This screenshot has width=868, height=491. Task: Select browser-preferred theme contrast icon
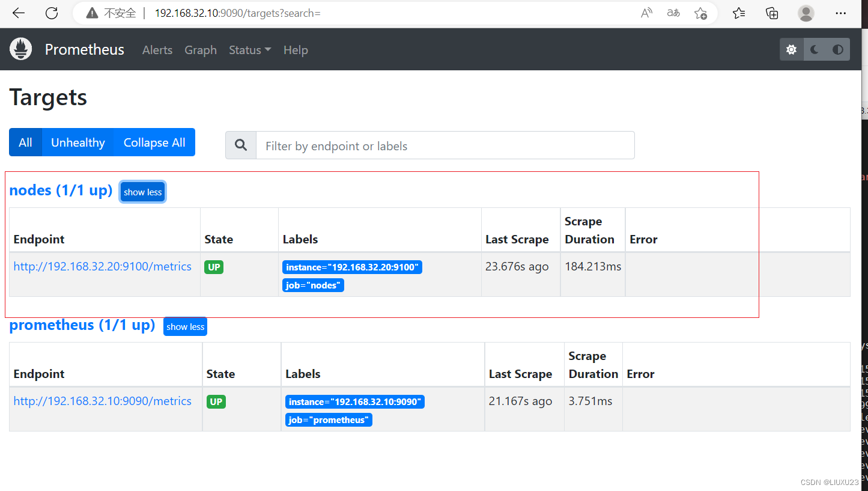(838, 50)
